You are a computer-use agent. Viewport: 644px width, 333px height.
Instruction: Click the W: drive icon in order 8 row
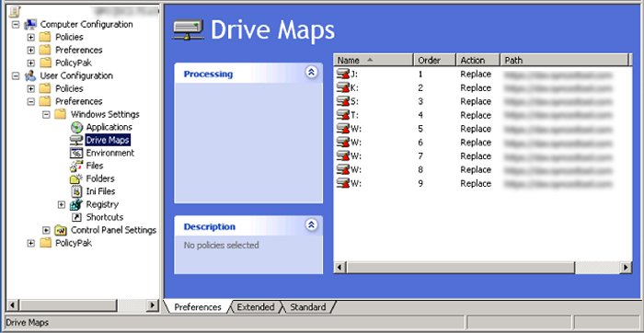343,169
